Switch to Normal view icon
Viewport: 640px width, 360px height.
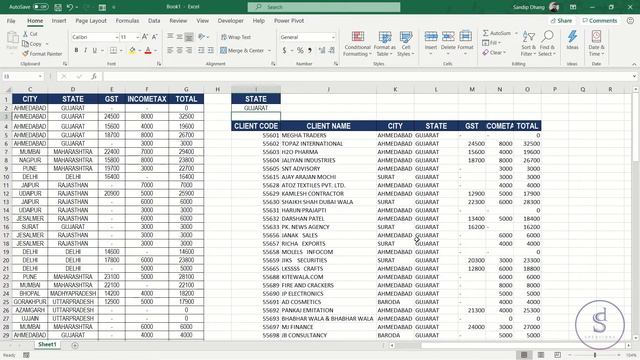524,355
